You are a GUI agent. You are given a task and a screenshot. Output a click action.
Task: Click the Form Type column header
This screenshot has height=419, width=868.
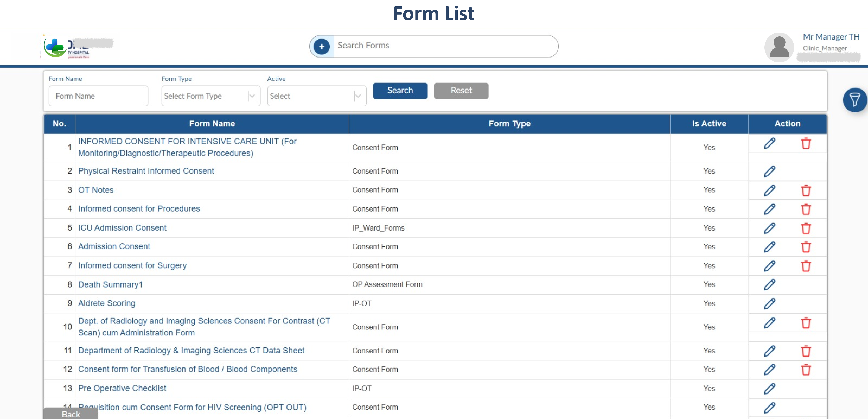pyautogui.click(x=510, y=124)
